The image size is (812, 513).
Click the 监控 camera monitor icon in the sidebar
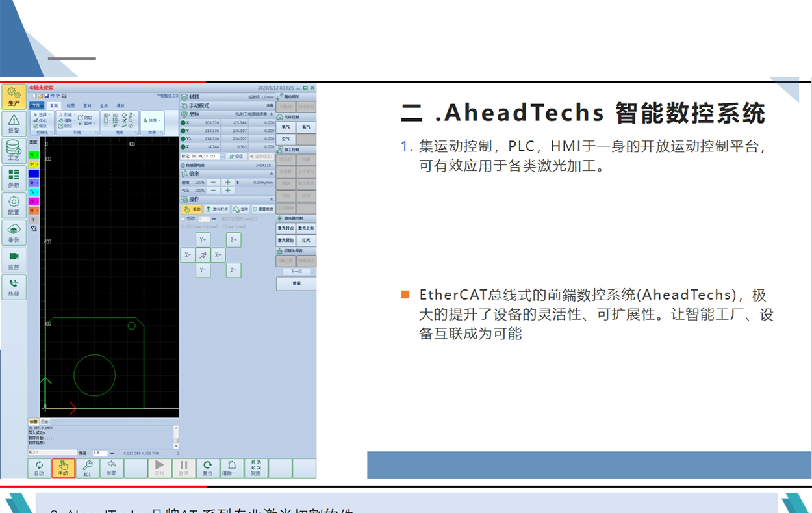(14, 259)
